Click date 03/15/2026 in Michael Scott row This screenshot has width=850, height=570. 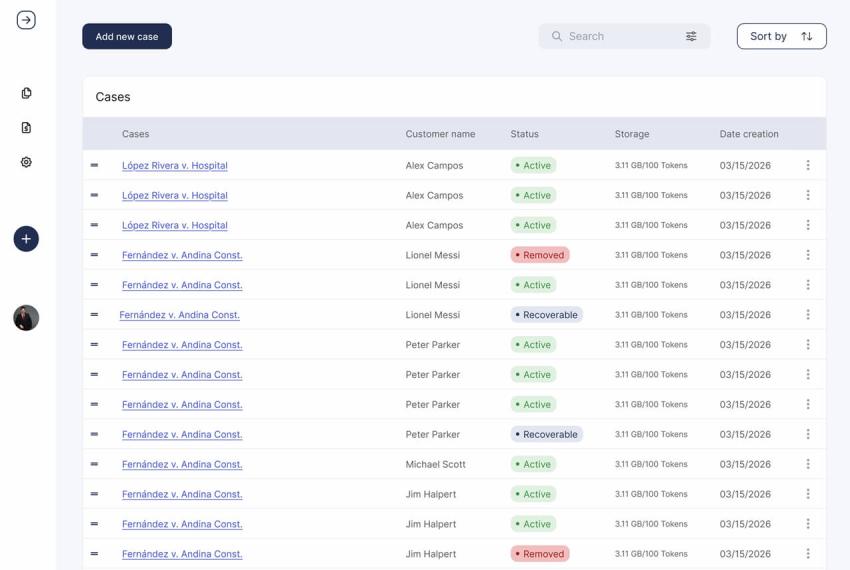(x=745, y=464)
